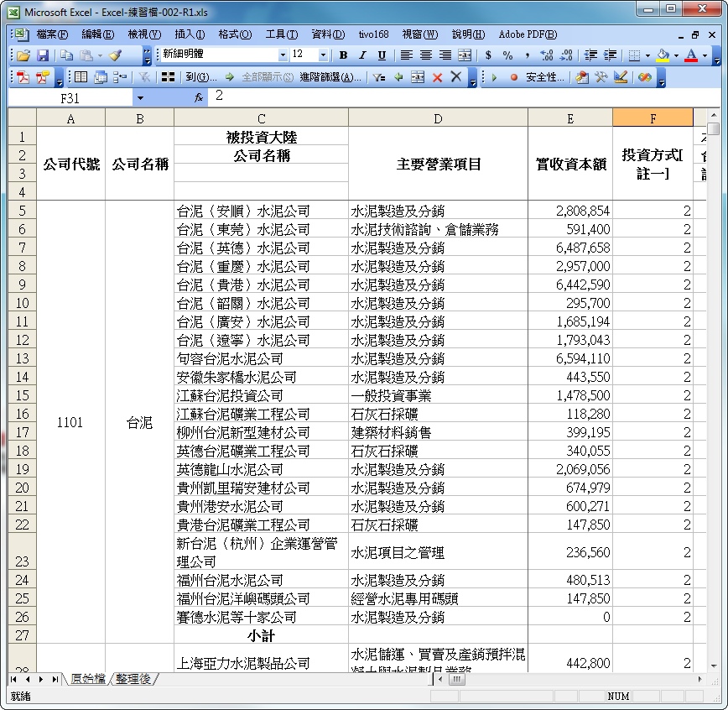Click the Merge and Center icon beside the alignment buttons
This screenshot has height=710, width=728.
coord(465,55)
